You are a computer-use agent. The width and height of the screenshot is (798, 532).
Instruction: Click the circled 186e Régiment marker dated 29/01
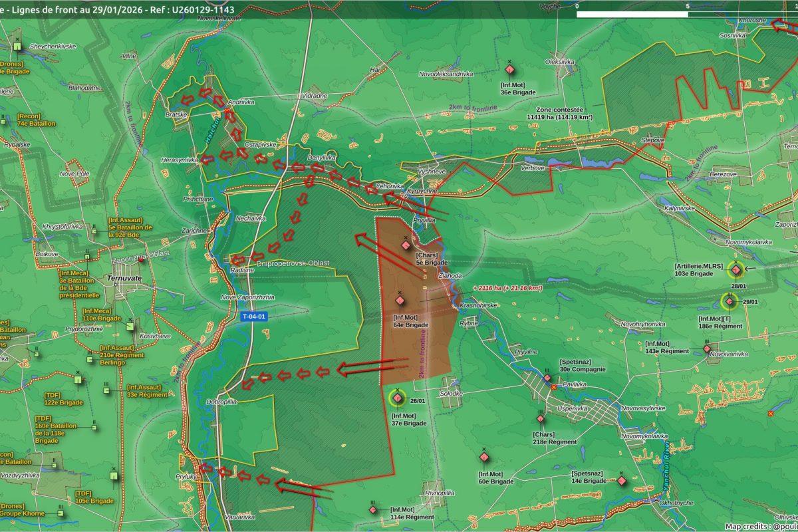(730, 302)
